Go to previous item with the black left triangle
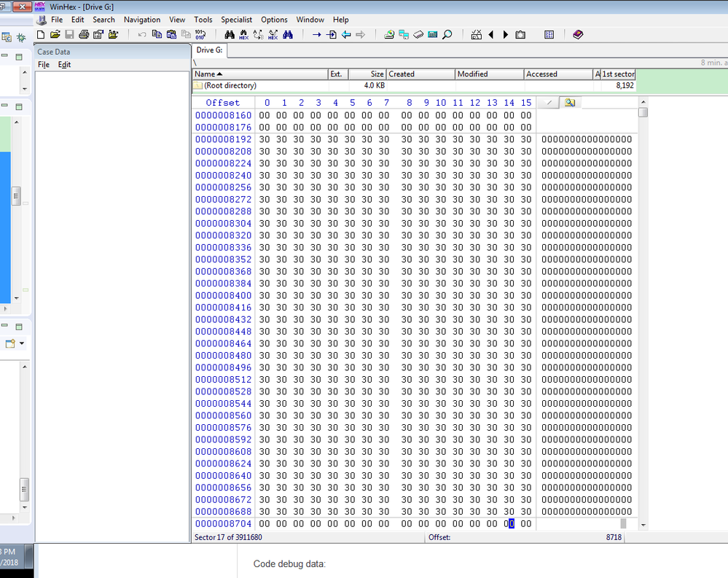728x578 pixels. (490, 34)
